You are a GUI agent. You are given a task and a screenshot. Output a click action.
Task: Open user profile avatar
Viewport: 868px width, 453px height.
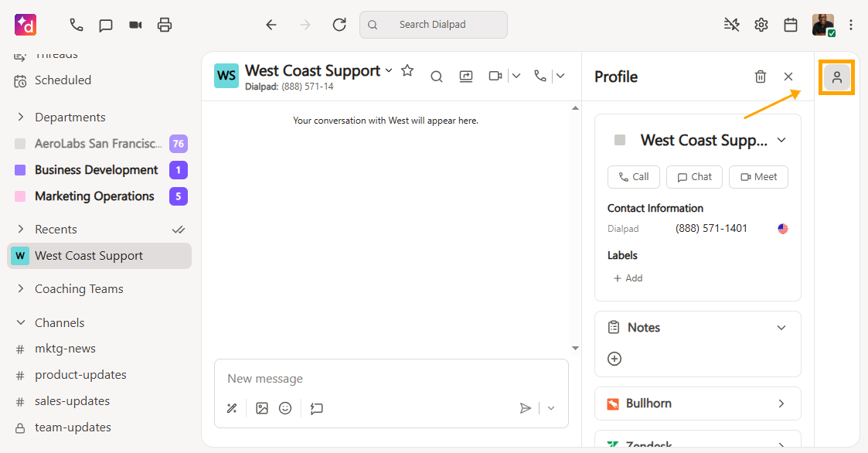pos(823,25)
